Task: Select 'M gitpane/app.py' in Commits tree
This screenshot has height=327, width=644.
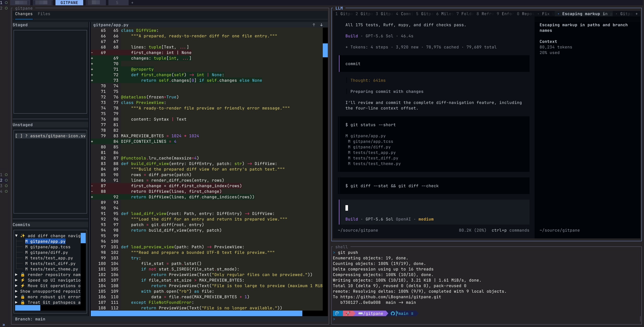Action: (45, 241)
